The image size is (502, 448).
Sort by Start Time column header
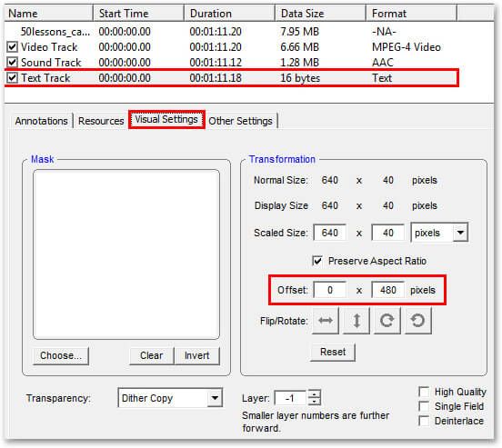tap(138, 14)
